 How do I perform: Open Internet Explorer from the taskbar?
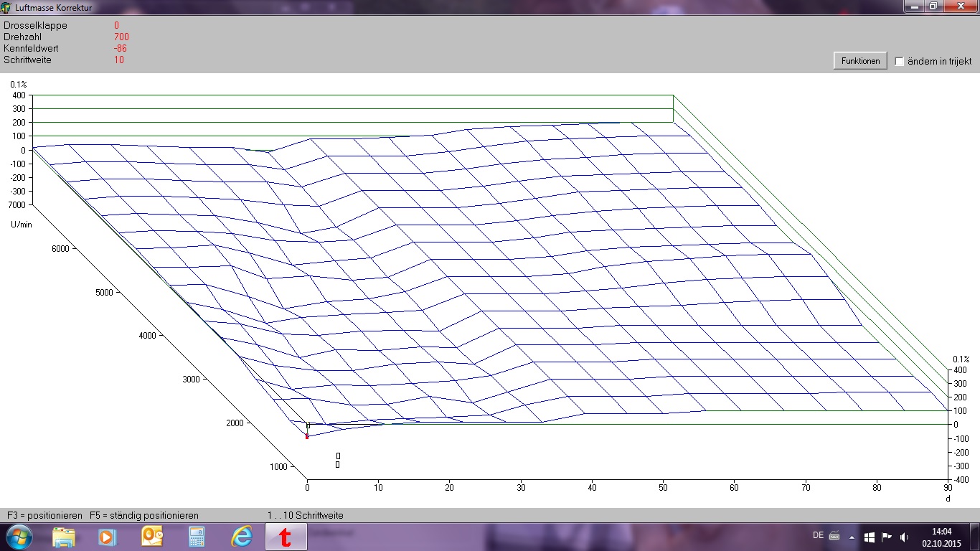242,537
